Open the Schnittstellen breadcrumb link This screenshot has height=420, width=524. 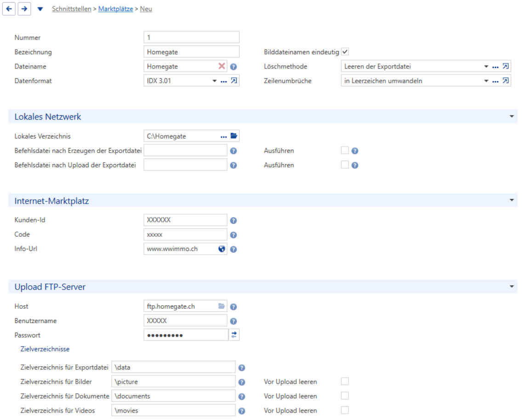click(72, 9)
